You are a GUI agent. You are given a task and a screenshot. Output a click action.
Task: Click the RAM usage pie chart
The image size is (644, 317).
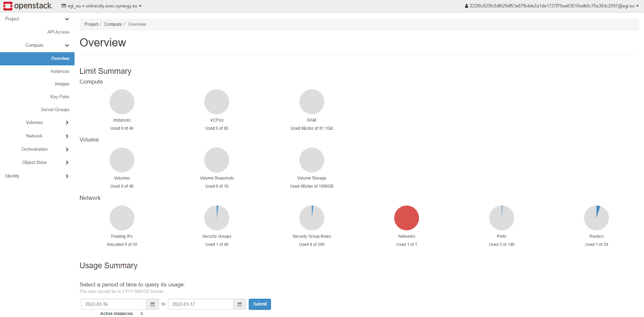tap(312, 102)
